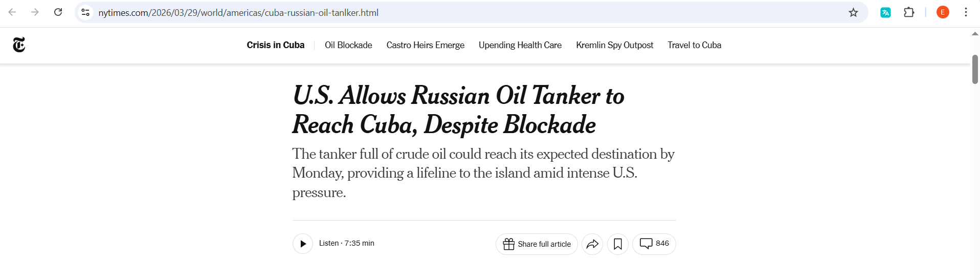Bookmark page with the star icon
980x280 pixels.
click(853, 13)
